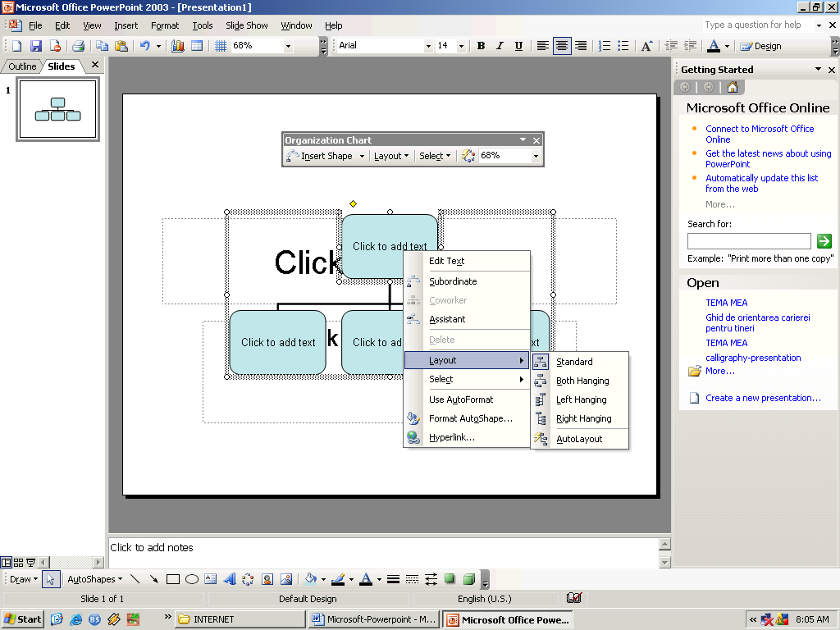Select Format AutoShape... in the context menu
This screenshot has height=630, width=840.
coord(467,418)
